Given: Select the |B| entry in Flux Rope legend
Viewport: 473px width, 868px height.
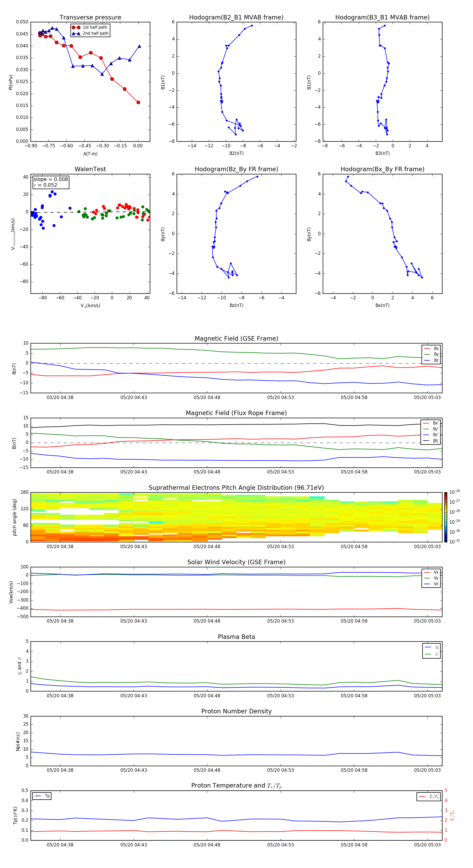Looking at the screenshot, I should (x=431, y=441).
